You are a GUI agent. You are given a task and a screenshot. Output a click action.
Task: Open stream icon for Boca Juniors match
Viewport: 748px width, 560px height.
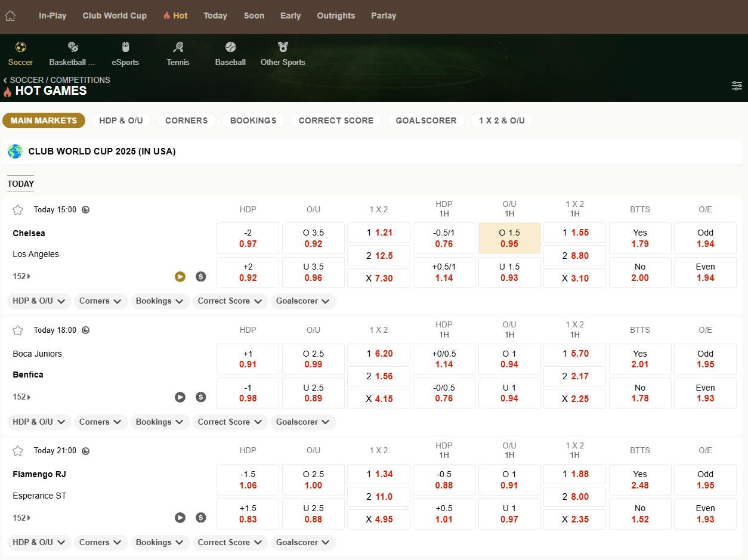coord(180,397)
